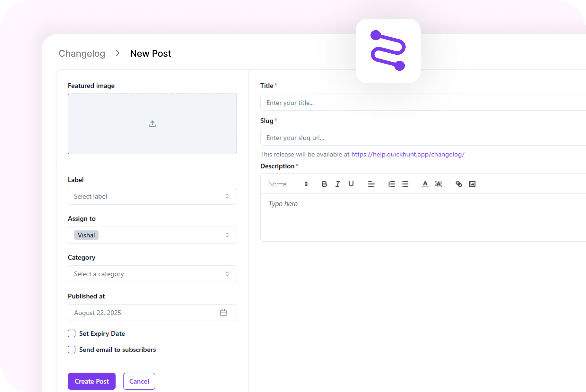Click the Create Post button
586x392 pixels.
[92, 381]
